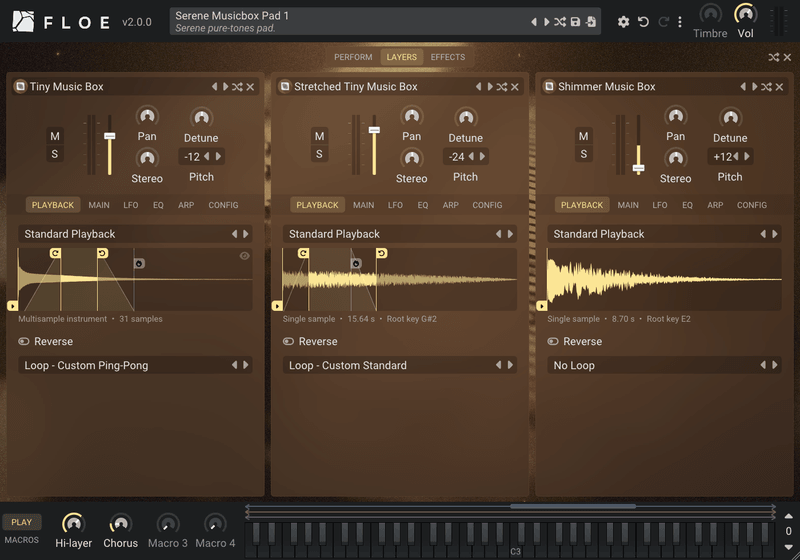Open the CONFIG tab in Tiny Music Box

[223, 205]
